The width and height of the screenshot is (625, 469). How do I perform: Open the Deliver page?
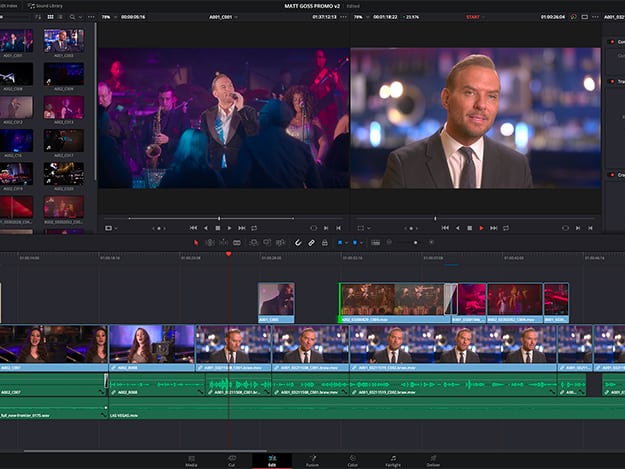pyautogui.click(x=433, y=460)
